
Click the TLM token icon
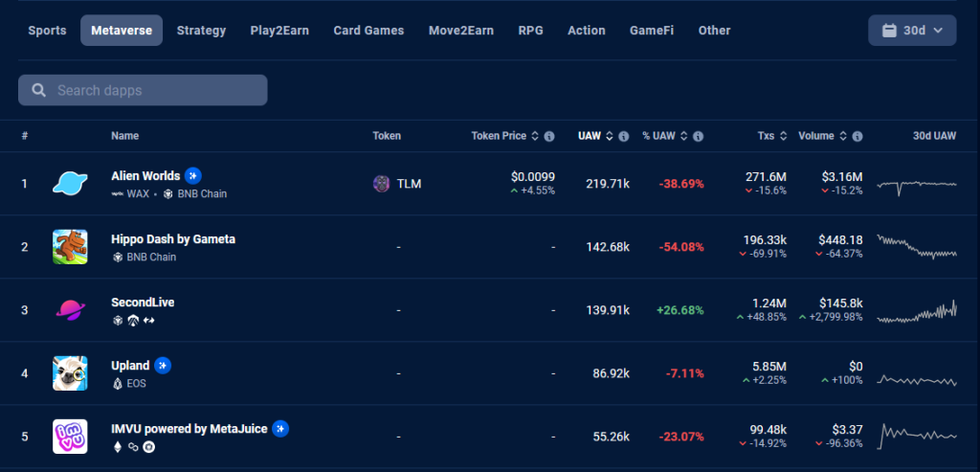click(x=381, y=184)
